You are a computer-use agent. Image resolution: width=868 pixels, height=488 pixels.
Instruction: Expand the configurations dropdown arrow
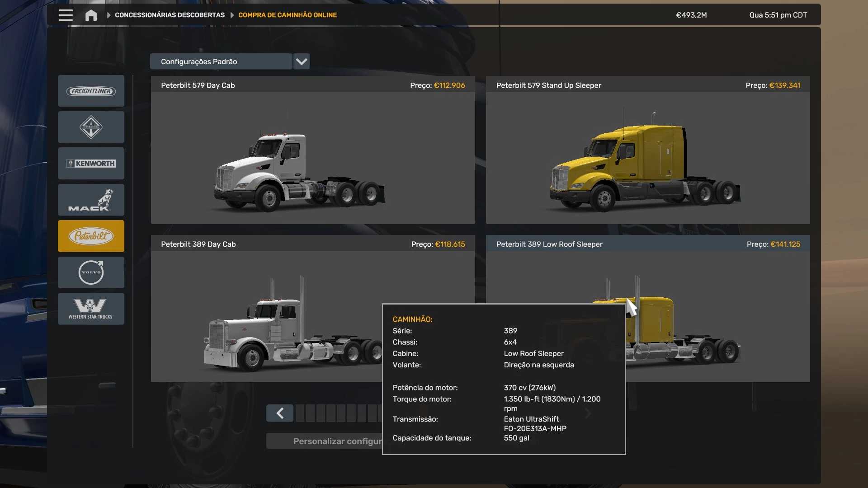[302, 61]
